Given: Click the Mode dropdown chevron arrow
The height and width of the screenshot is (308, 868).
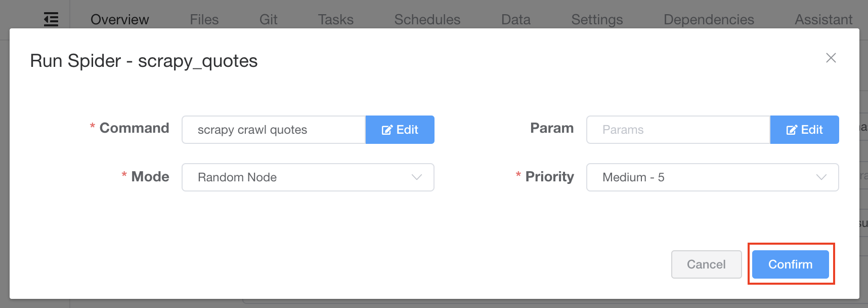Looking at the screenshot, I should click(417, 177).
